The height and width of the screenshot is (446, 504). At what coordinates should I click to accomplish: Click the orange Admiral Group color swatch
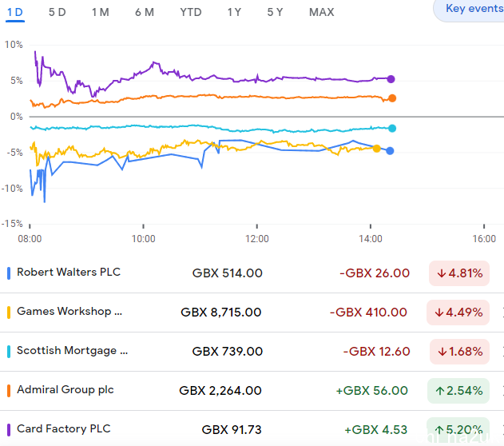coord(9,391)
